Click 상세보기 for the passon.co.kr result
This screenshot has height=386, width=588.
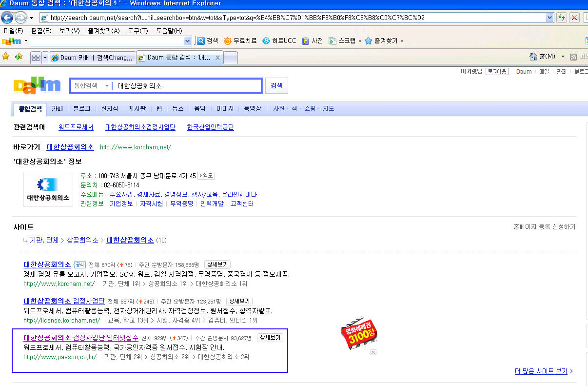pos(270,338)
